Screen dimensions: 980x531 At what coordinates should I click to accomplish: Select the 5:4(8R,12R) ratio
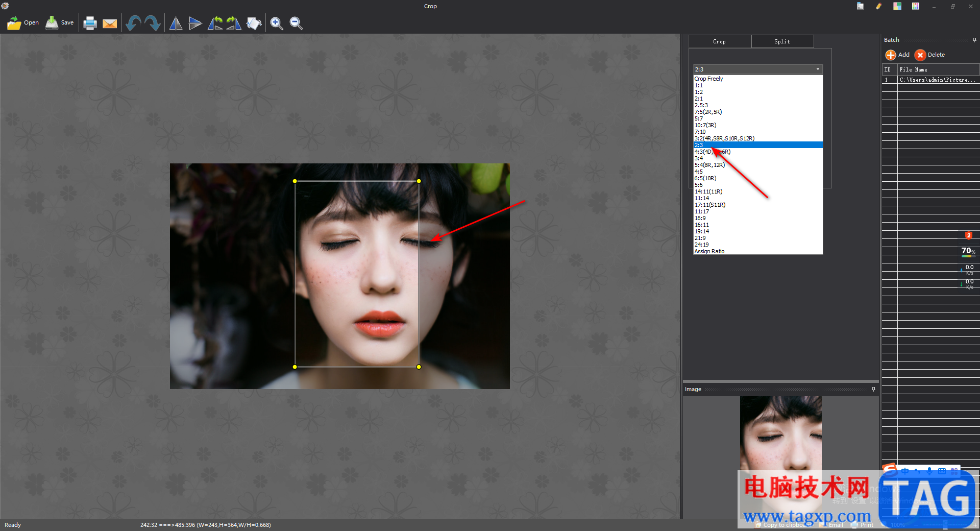tap(758, 165)
